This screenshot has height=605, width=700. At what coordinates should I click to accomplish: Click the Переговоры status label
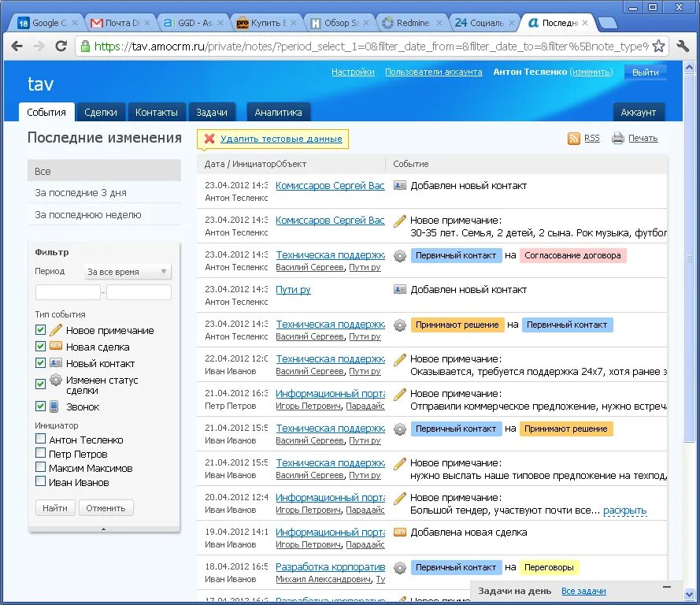click(x=549, y=567)
